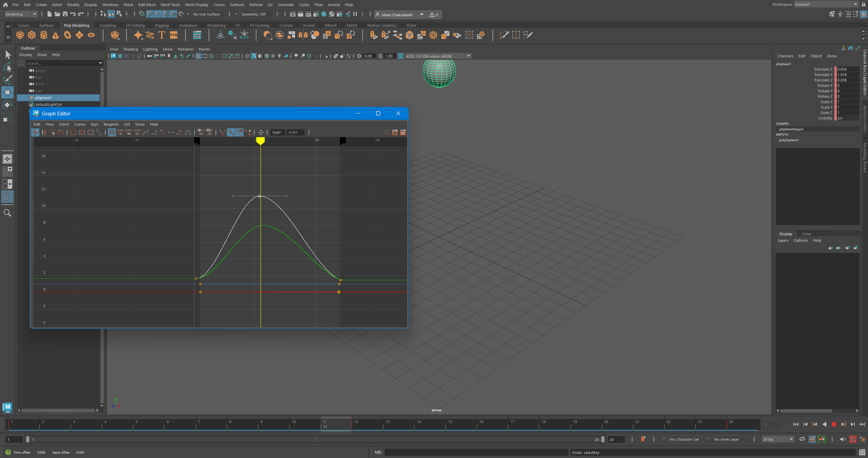Switch to the Animation shelf tab

click(188, 25)
